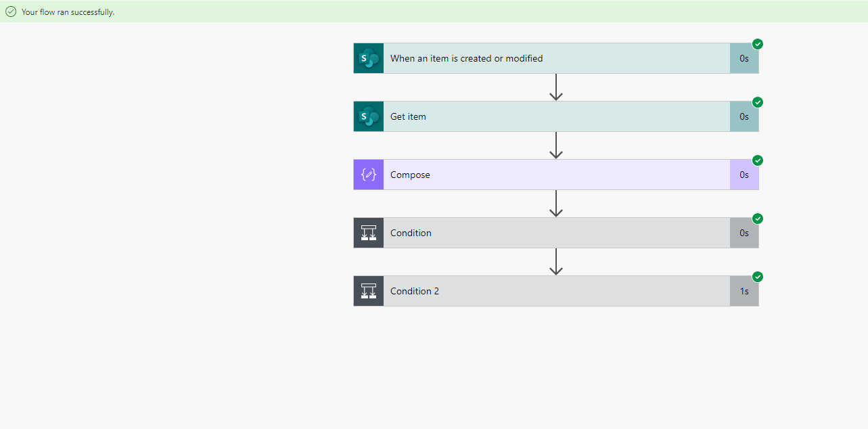Click the Condition 2 branch icon
This screenshot has height=429, width=868.
tap(369, 291)
